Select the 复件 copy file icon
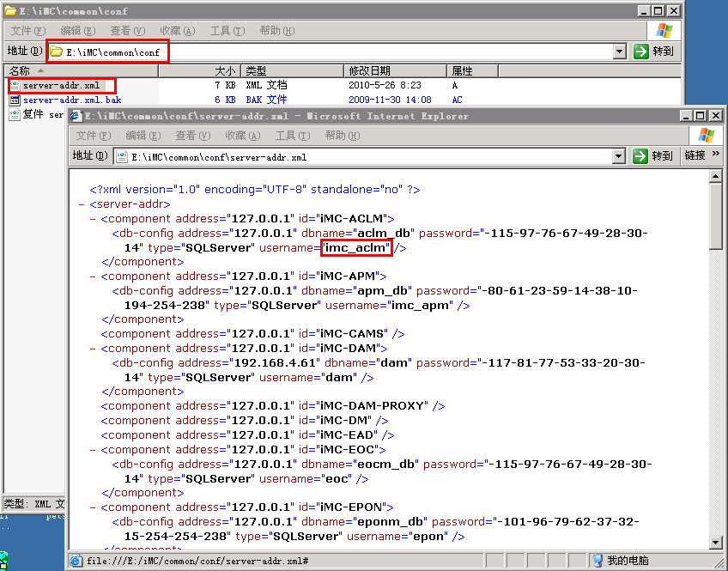 (15, 114)
